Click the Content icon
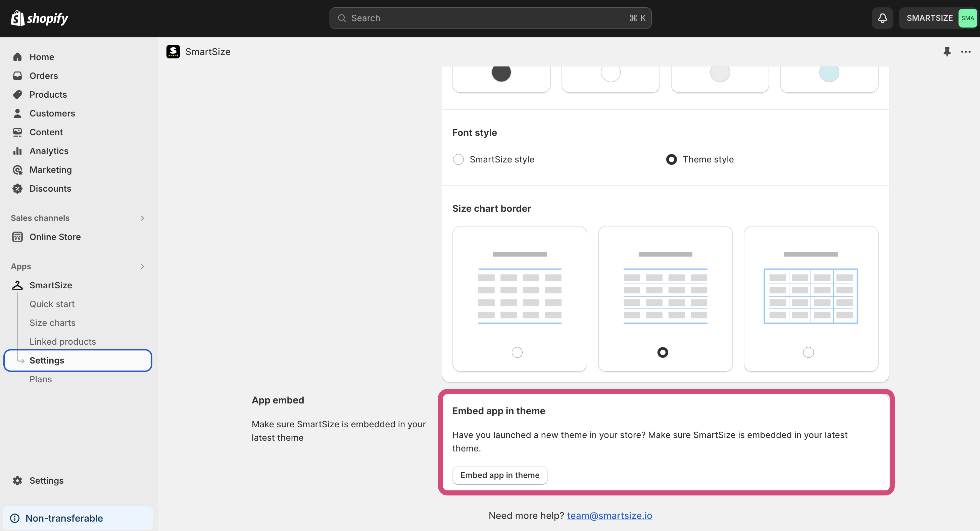 (x=17, y=132)
